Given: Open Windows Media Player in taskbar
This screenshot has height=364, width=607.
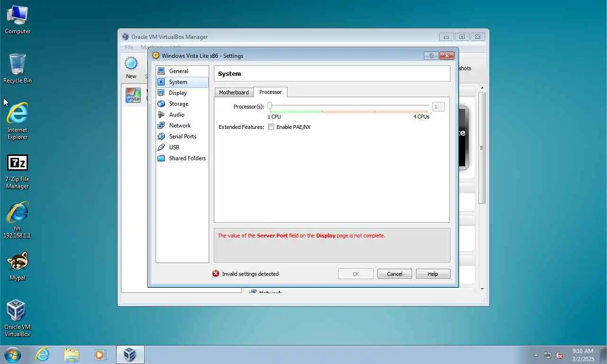Looking at the screenshot, I should [x=100, y=355].
